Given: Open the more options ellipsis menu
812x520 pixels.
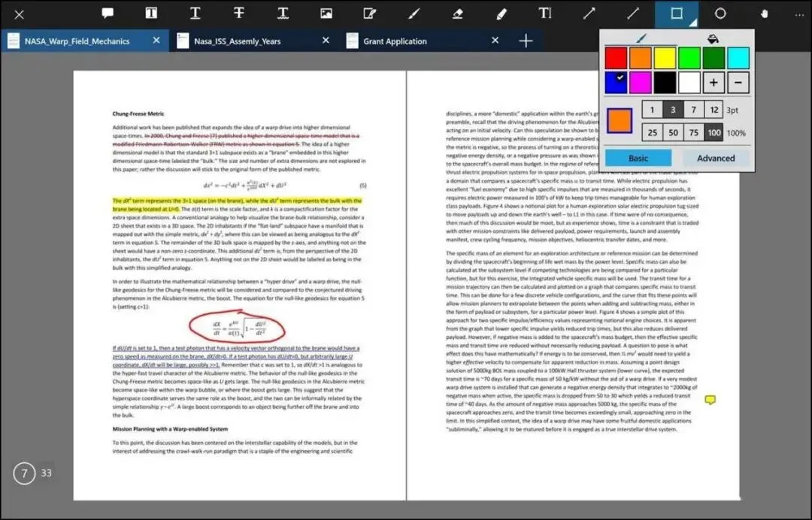Looking at the screenshot, I should [799, 15].
